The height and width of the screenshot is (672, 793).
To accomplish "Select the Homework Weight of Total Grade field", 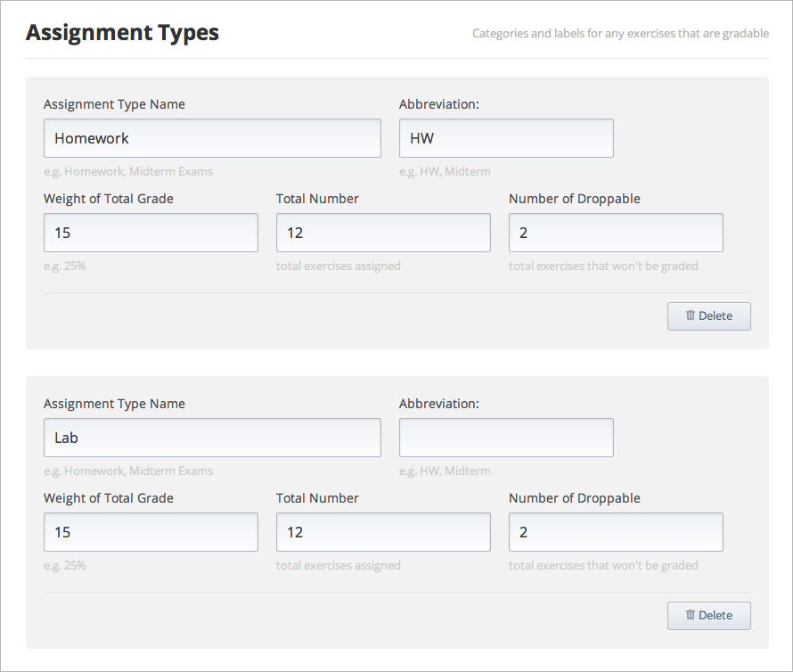I will click(x=151, y=233).
